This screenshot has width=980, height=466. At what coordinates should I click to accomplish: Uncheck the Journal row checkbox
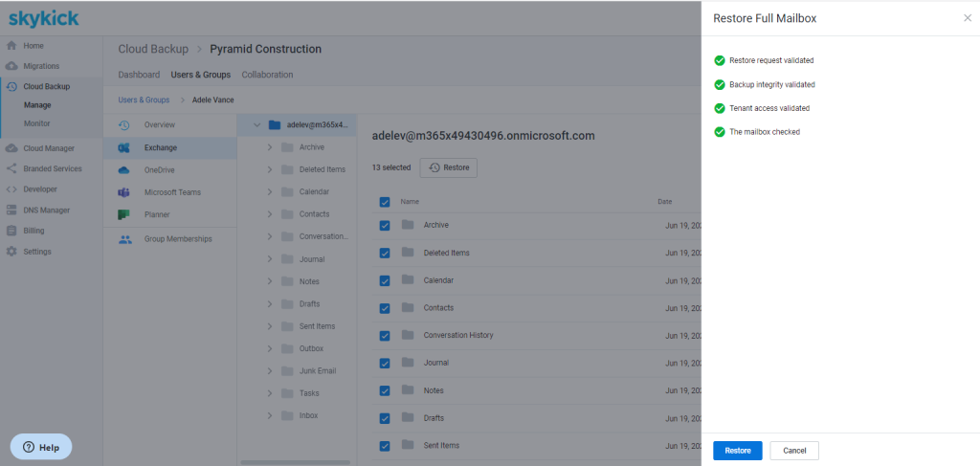[385, 363]
